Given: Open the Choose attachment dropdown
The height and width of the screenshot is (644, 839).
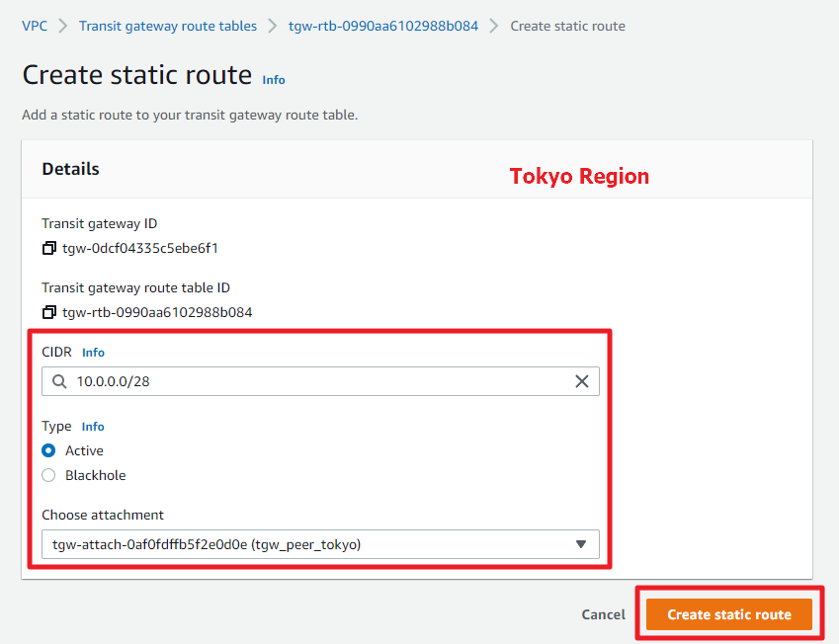Looking at the screenshot, I should tap(320, 544).
